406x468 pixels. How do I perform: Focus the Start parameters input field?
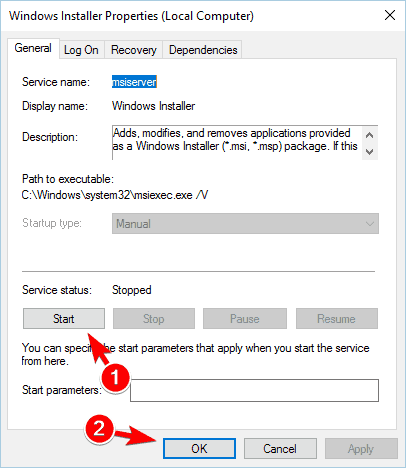point(254,390)
